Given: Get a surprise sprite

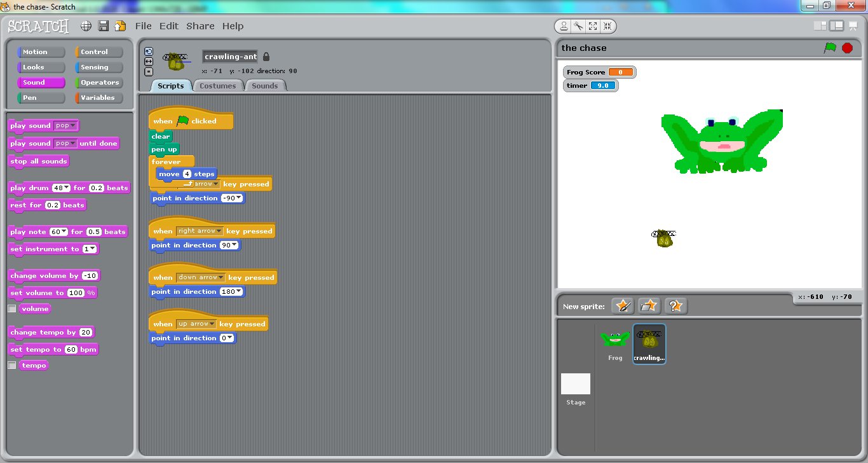Looking at the screenshot, I should click(x=675, y=307).
